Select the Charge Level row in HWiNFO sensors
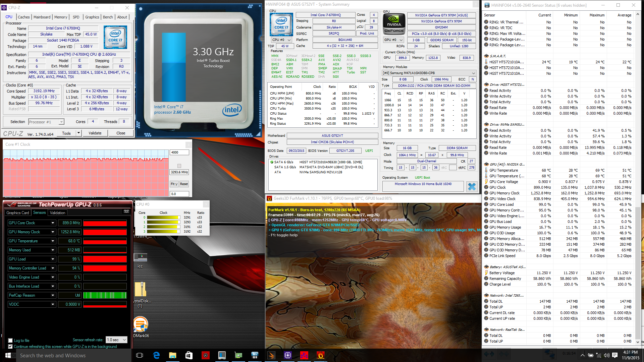 point(558,284)
